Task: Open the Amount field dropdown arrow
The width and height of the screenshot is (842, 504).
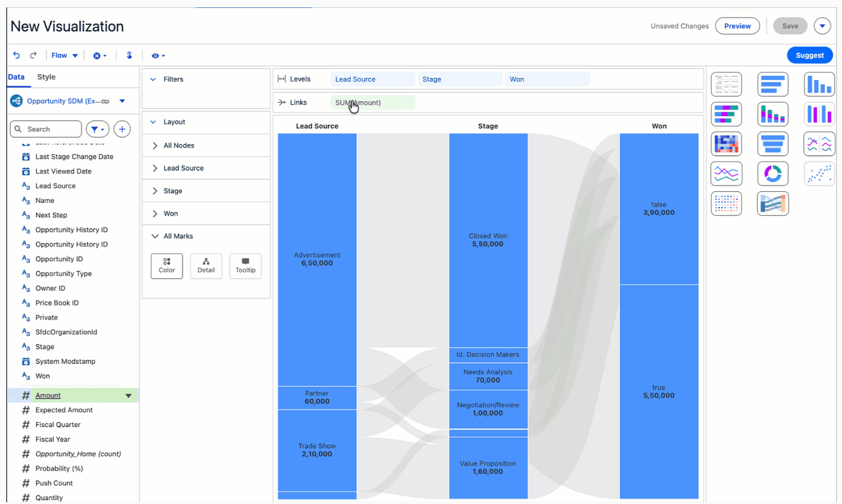Action: 129,395
